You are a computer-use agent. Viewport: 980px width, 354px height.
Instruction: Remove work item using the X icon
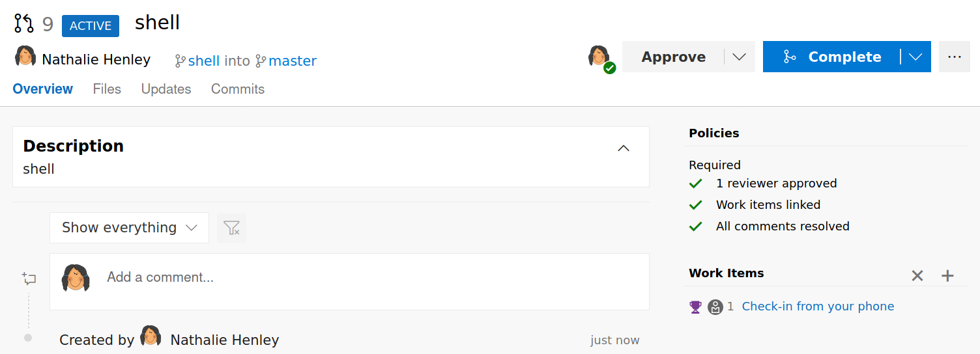coord(917,276)
